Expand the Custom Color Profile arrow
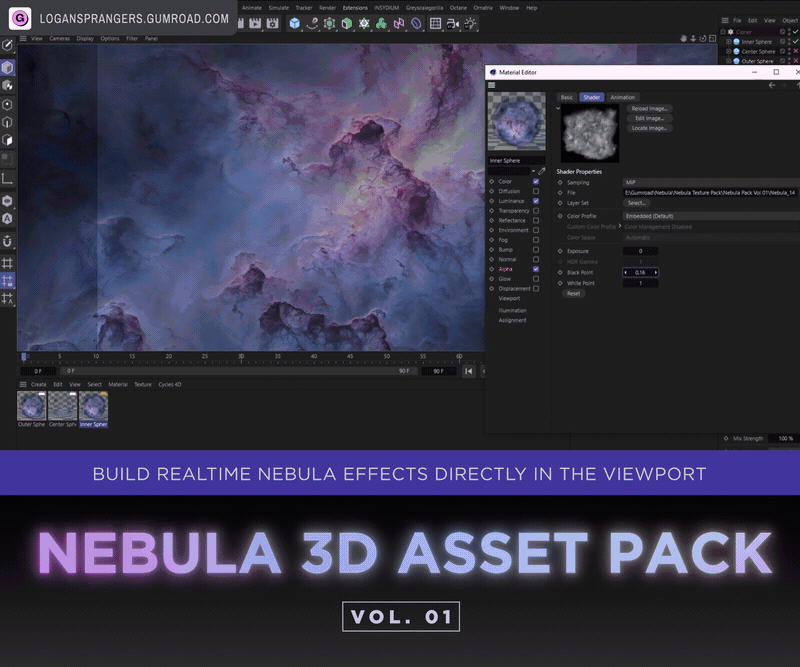This screenshot has width=800, height=667. [620, 226]
